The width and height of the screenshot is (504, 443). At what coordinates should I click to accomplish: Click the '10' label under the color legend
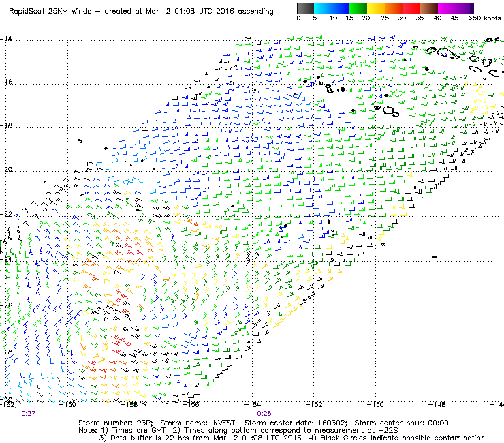coord(333,18)
